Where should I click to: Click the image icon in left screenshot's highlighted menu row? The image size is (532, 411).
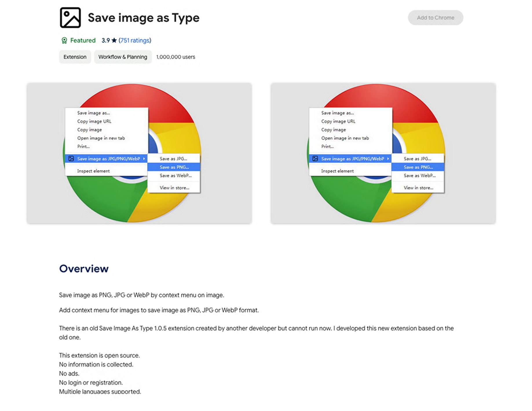(71, 159)
